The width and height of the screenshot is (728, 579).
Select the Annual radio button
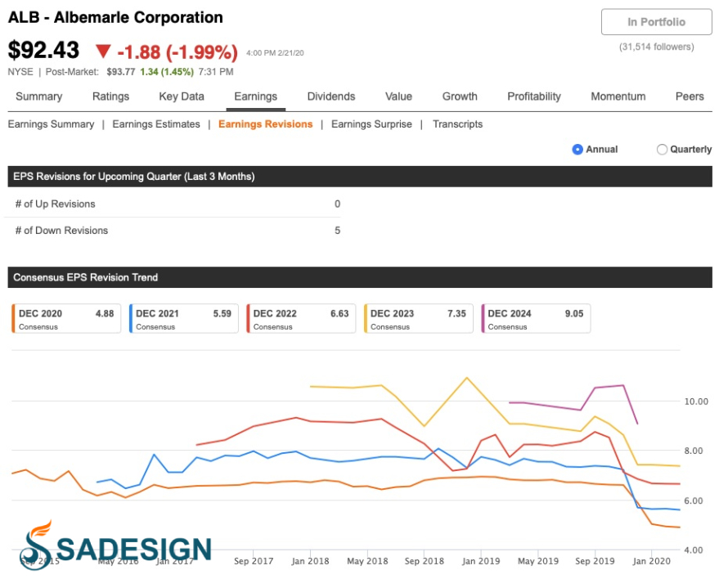577,150
